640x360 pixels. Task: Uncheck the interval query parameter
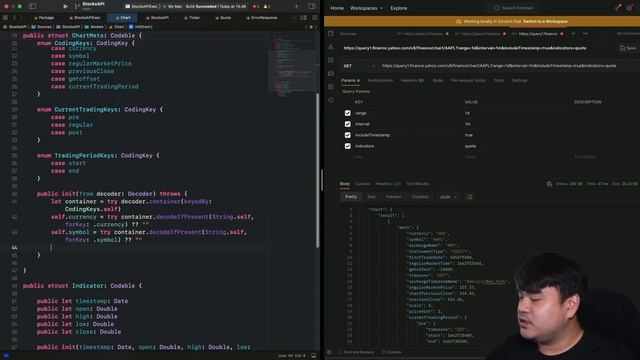(x=348, y=124)
